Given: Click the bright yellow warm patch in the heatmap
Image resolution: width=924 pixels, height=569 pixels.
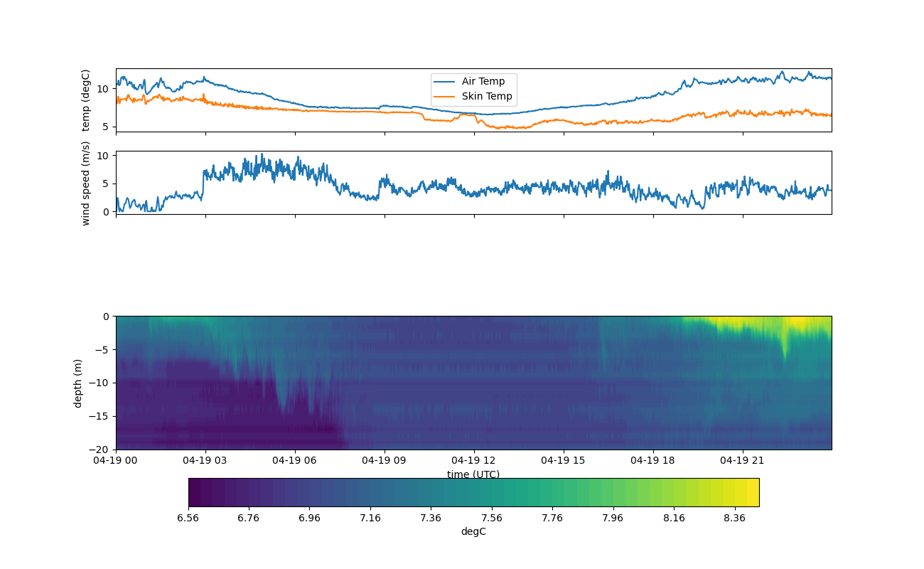Looking at the screenshot, I should [x=807, y=321].
